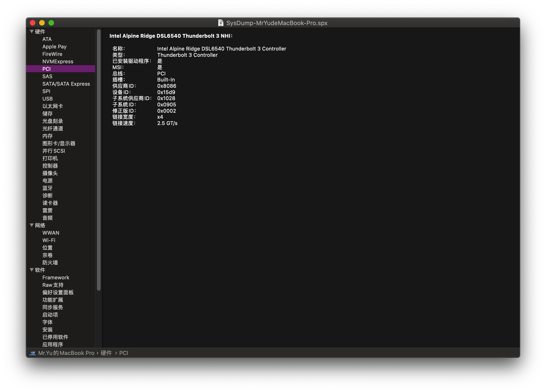This screenshot has width=546, height=392.
Task: Click the MacBook Pro icon in path bar
Action: [x=33, y=353]
